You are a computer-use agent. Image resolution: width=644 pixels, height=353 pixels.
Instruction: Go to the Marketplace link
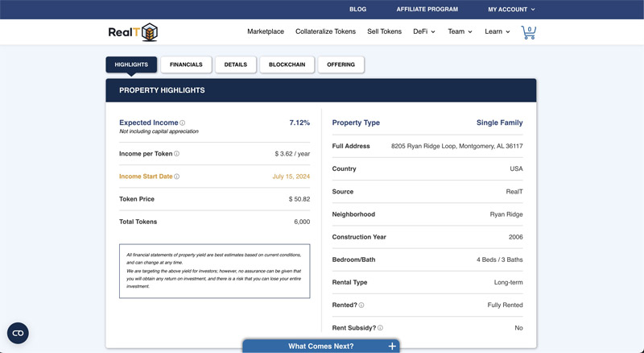(266, 31)
